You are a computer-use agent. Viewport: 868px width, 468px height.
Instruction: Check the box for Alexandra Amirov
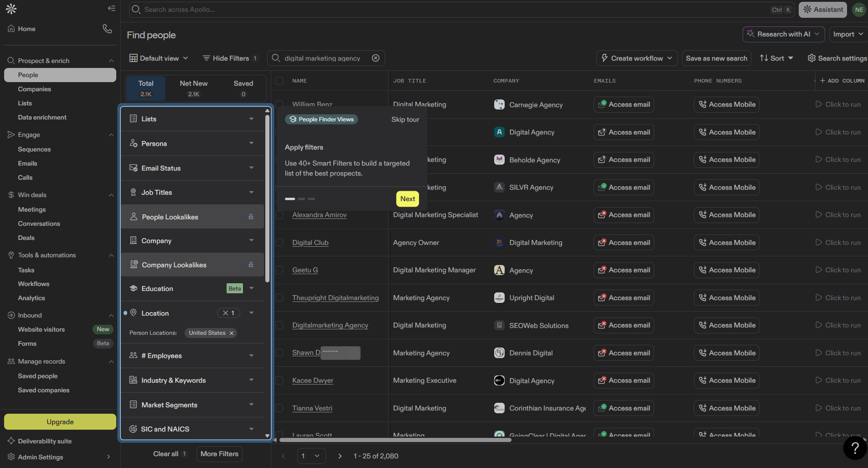(x=279, y=215)
